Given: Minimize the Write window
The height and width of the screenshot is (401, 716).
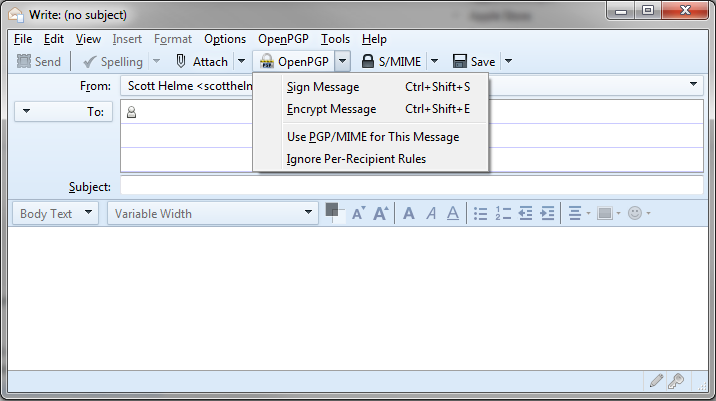Looking at the screenshot, I should coord(621,11).
